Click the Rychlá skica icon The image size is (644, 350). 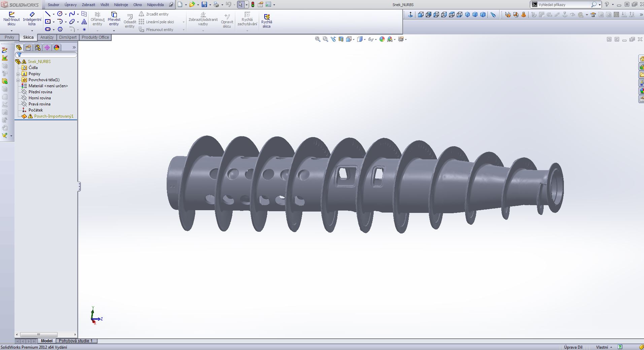(x=267, y=21)
